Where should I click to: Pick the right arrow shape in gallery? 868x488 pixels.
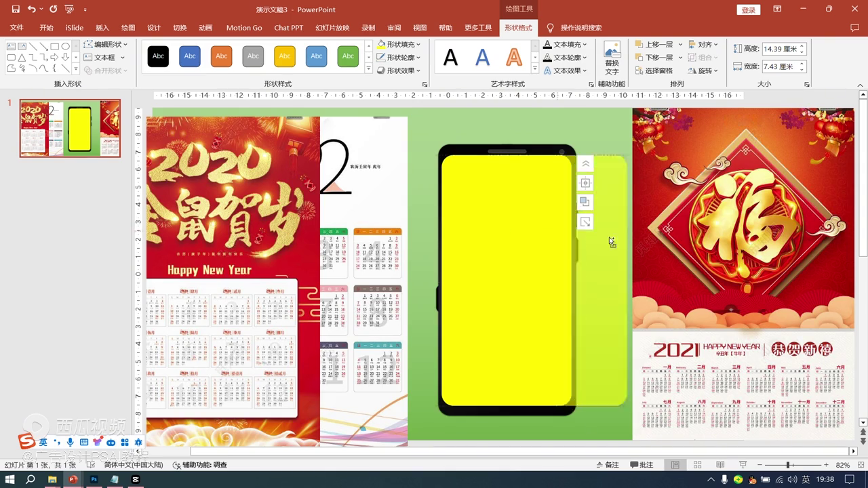tap(55, 58)
